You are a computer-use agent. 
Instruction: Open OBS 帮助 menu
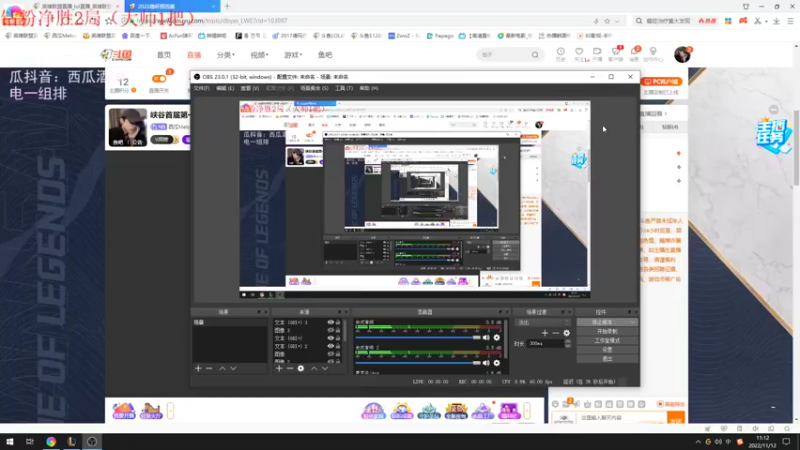coord(369,88)
